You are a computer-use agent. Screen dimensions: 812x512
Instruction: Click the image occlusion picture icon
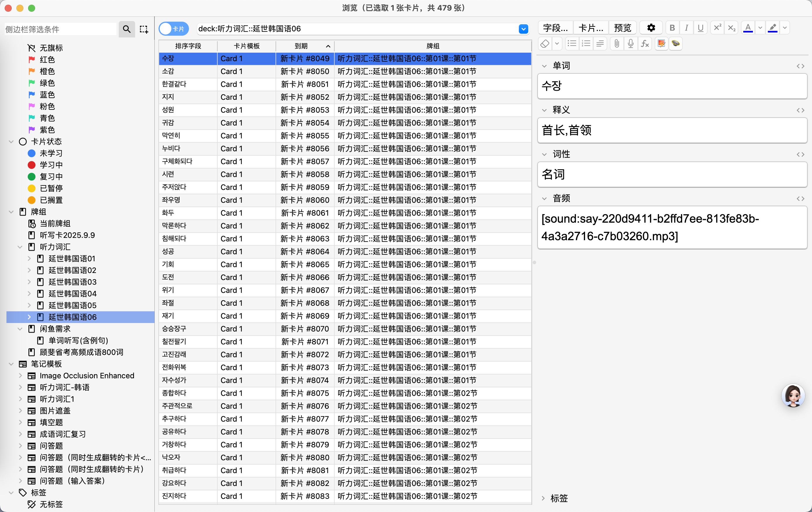tap(661, 44)
